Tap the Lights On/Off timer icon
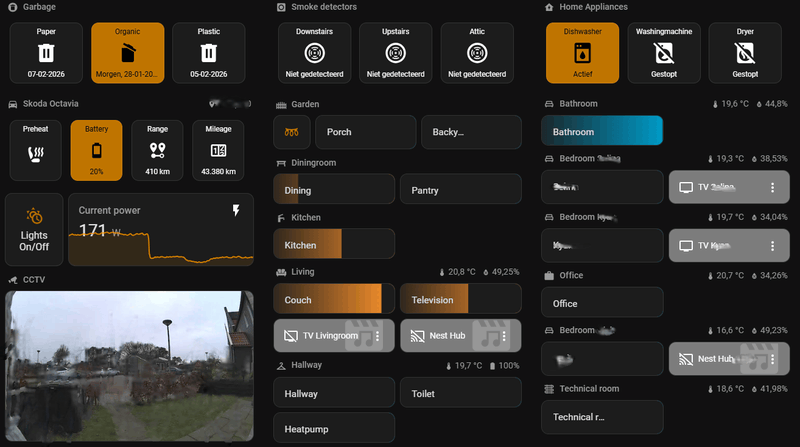 (34, 216)
